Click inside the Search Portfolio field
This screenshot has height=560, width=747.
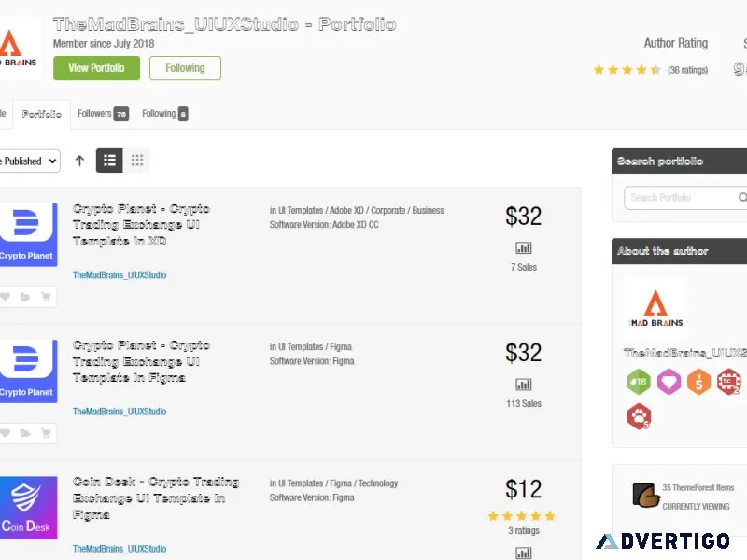click(679, 198)
